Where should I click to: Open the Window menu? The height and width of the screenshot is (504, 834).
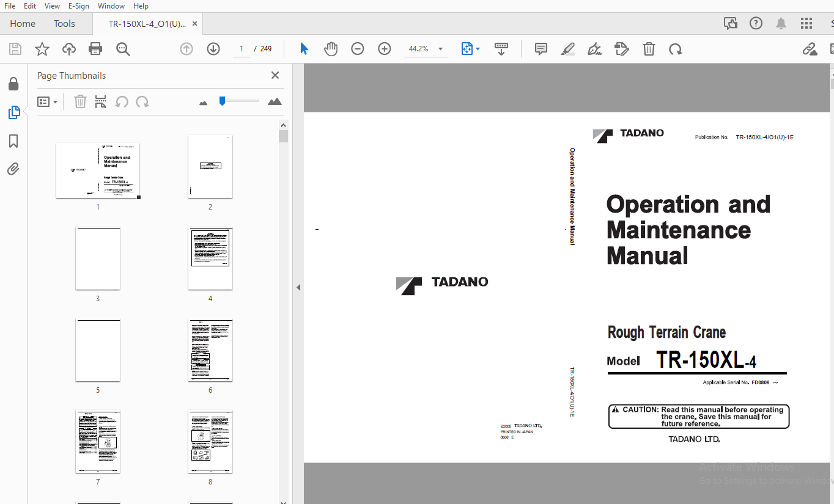(111, 5)
